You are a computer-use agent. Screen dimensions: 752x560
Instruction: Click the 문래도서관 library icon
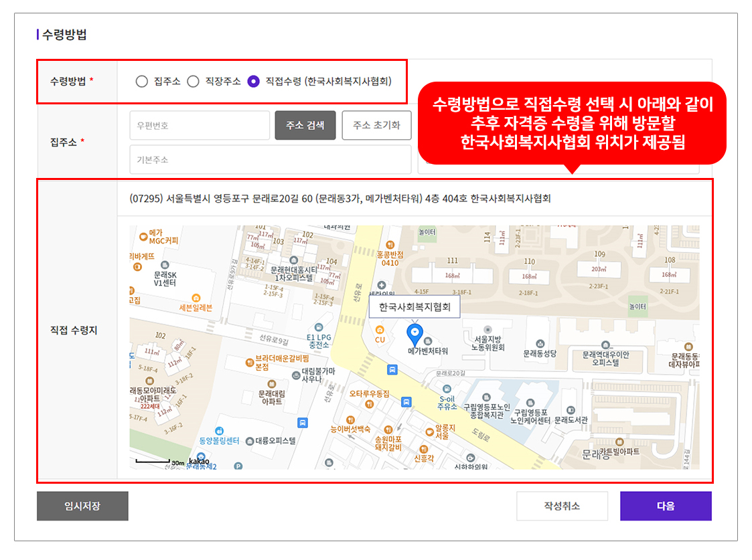click(570, 409)
